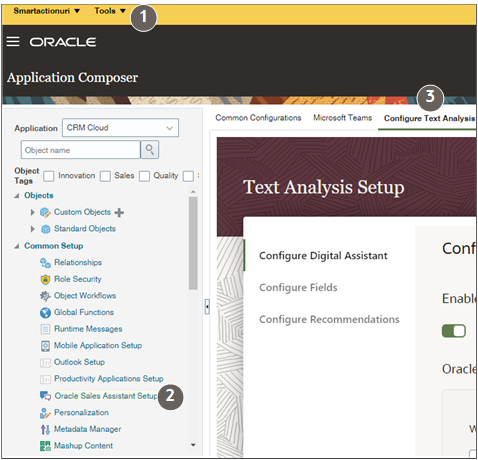This screenshot has height=460, width=478.
Task: Click the Global Functions globe icon
Action: pos(45,312)
